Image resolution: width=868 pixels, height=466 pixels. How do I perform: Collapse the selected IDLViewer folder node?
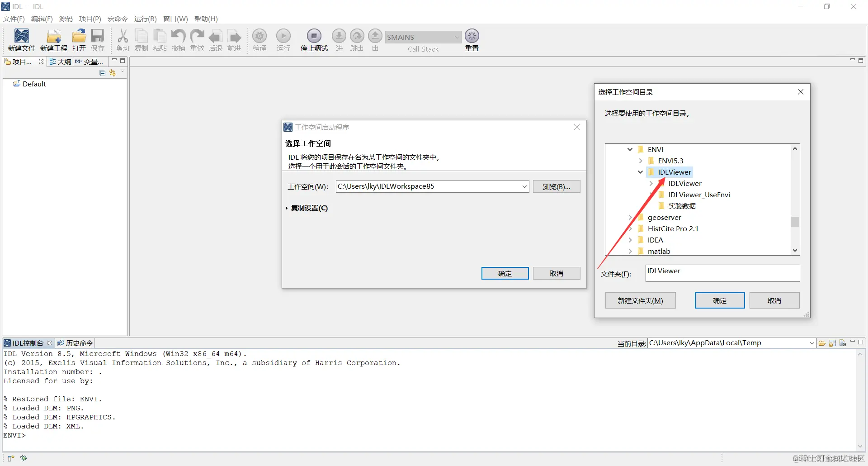640,172
